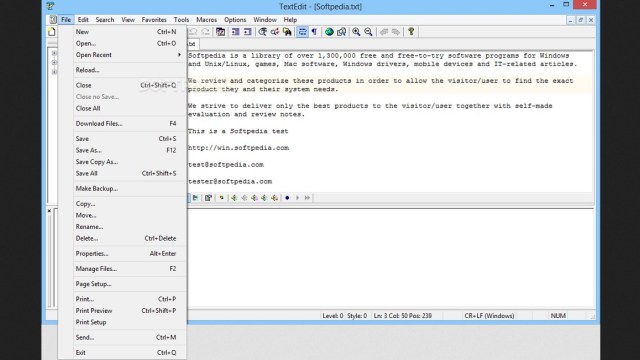Click the macro play triangle icon
Image resolution: width=640 pixels, height=360 pixels.
click(x=298, y=198)
